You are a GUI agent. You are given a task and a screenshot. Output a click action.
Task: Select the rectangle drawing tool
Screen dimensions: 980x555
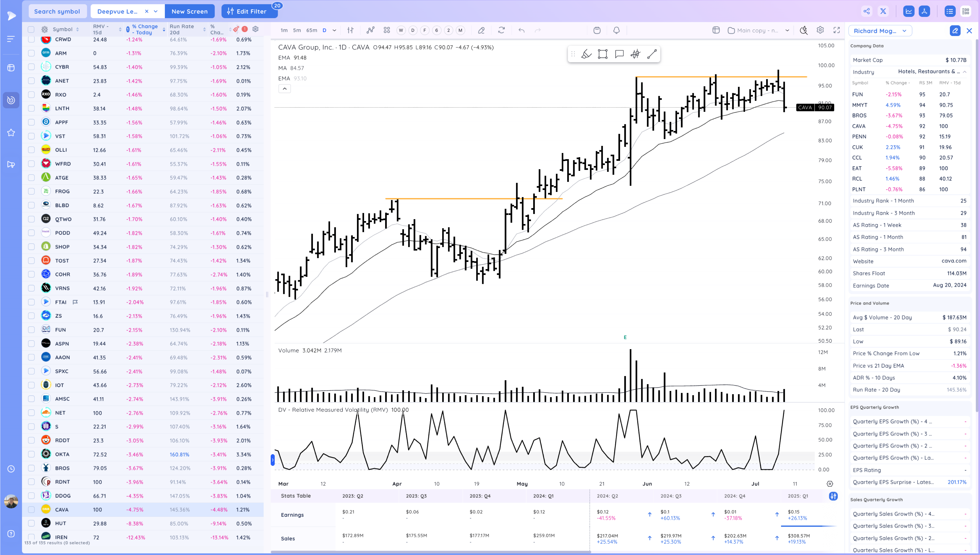click(602, 54)
